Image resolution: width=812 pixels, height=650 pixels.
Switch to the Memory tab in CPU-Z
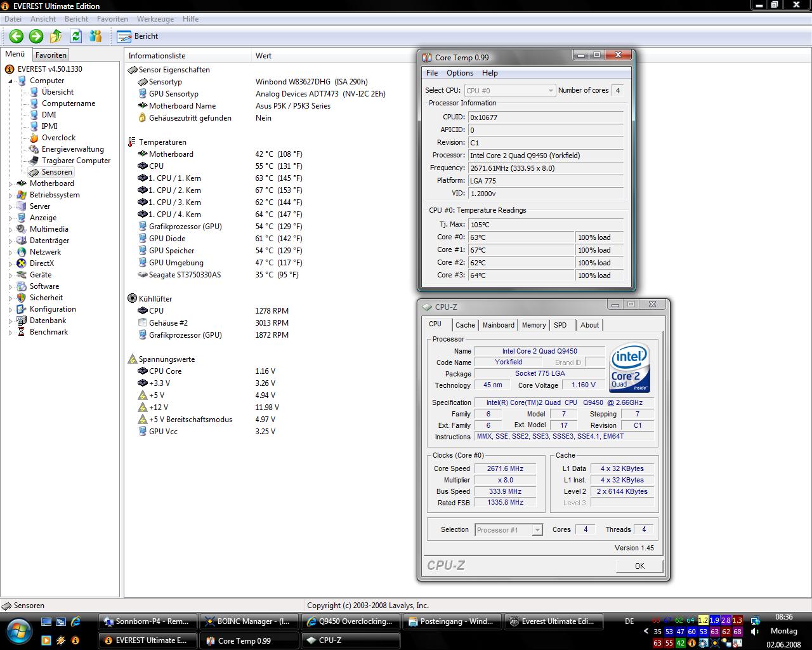click(x=534, y=325)
